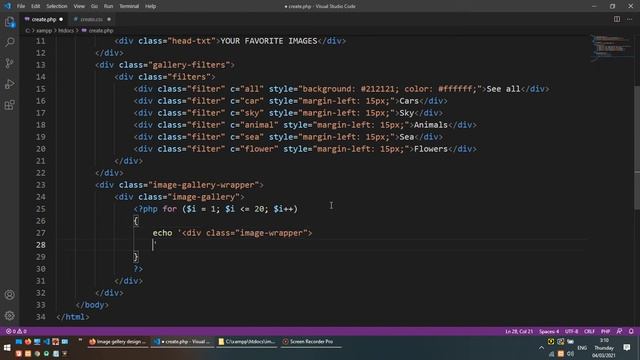The height and width of the screenshot is (360, 640).
Task: Open the Run menu
Action: (108, 6)
